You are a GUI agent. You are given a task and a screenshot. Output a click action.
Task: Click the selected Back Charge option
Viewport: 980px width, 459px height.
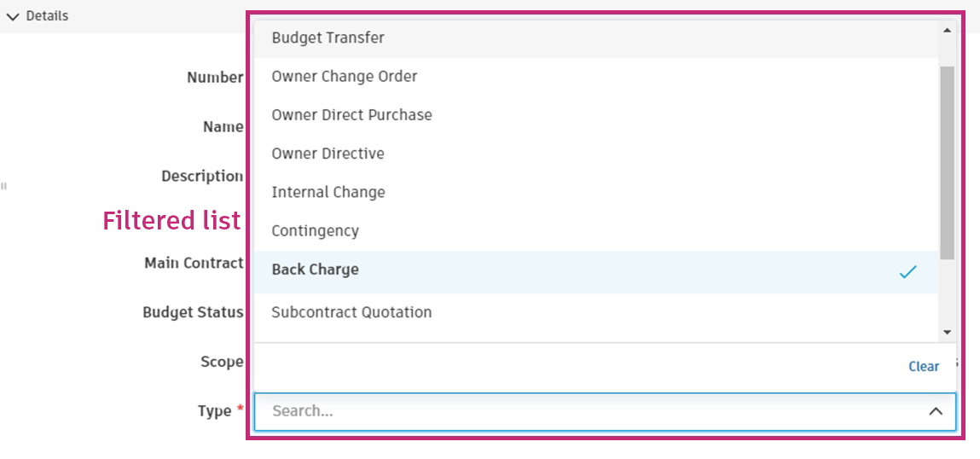coord(315,270)
